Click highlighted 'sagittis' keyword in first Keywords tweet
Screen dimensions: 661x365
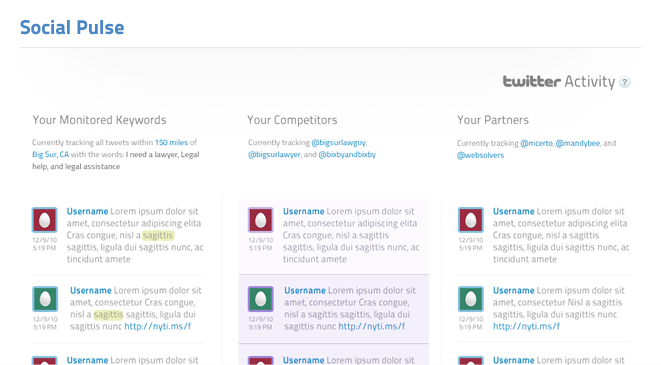click(x=158, y=235)
